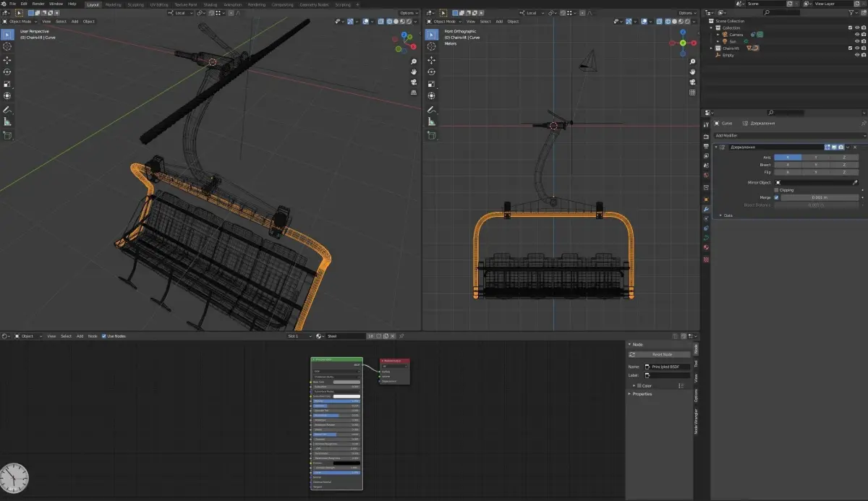868x501 pixels.
Task: Pick the Cursor tool in left viewport
Action: (7, 46)
